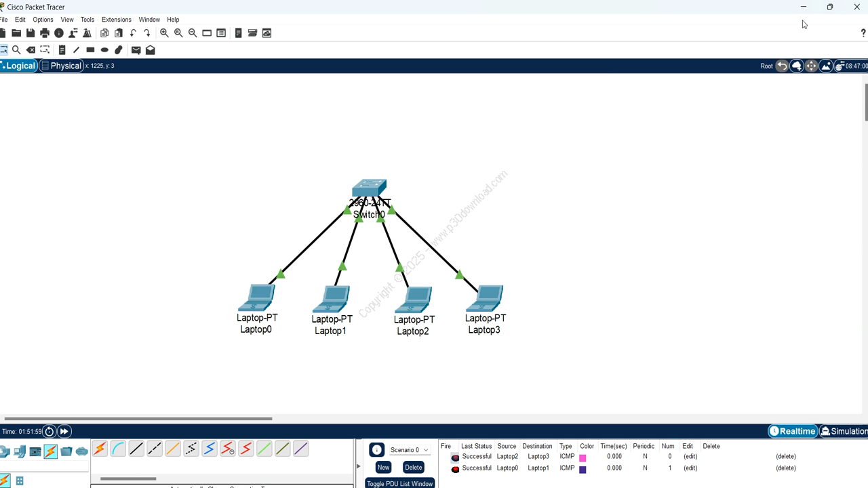Choose the Serial DCE cable with clock
This screenshot has width=868, height=488.
(x=228, y=449)
